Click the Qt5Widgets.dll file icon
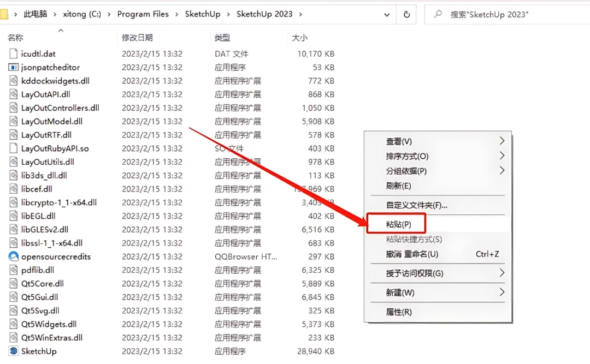This screenshot has width=590, height=364. point(14,325)
